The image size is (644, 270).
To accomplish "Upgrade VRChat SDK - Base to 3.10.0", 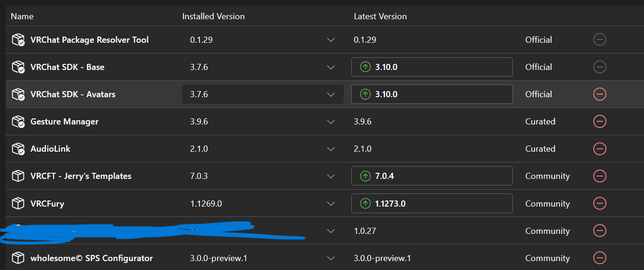I will 431,67.
